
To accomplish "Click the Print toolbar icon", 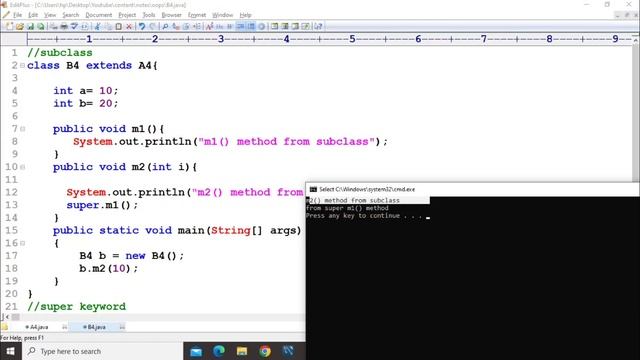I will pos(64,27).
